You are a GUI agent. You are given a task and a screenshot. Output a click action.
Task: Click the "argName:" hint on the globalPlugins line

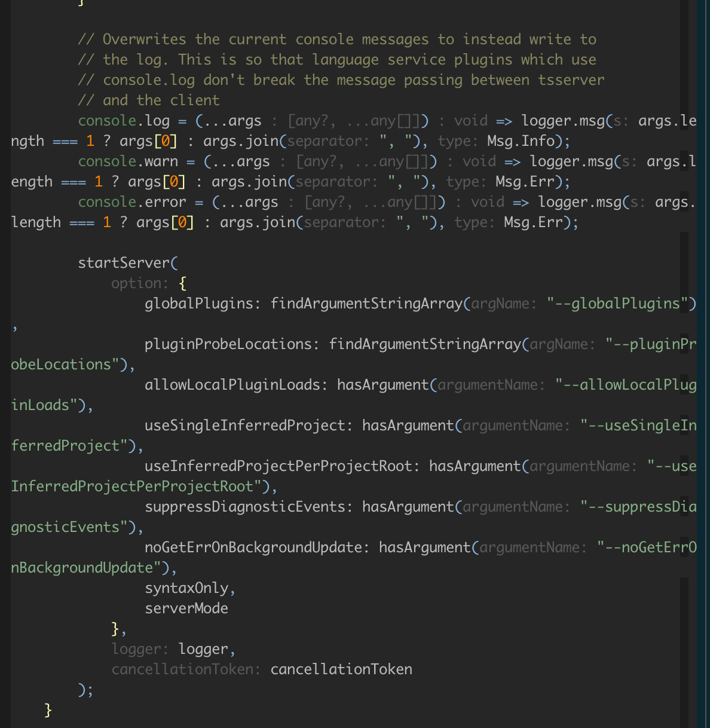[504, 304]
